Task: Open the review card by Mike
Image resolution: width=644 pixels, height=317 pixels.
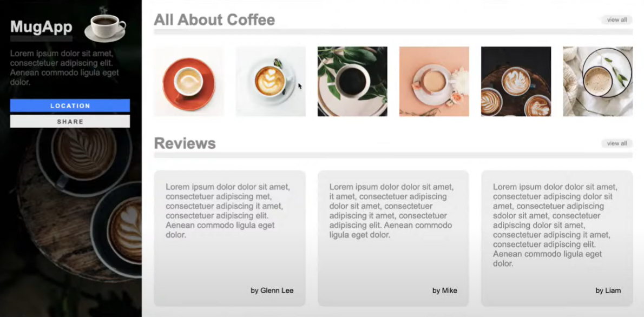Action: coord(393,238)
